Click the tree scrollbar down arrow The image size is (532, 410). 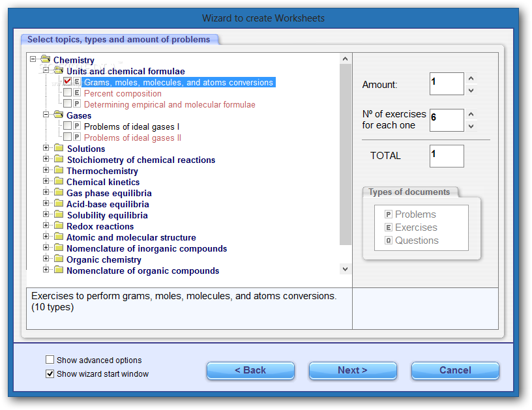coord(345,269)
